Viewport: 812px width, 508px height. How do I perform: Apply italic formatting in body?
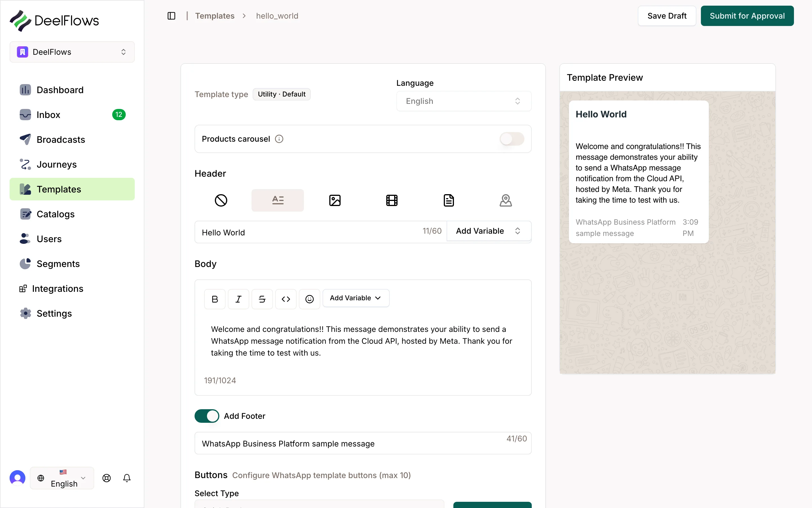pyautogui.click(x=239, y=299)
